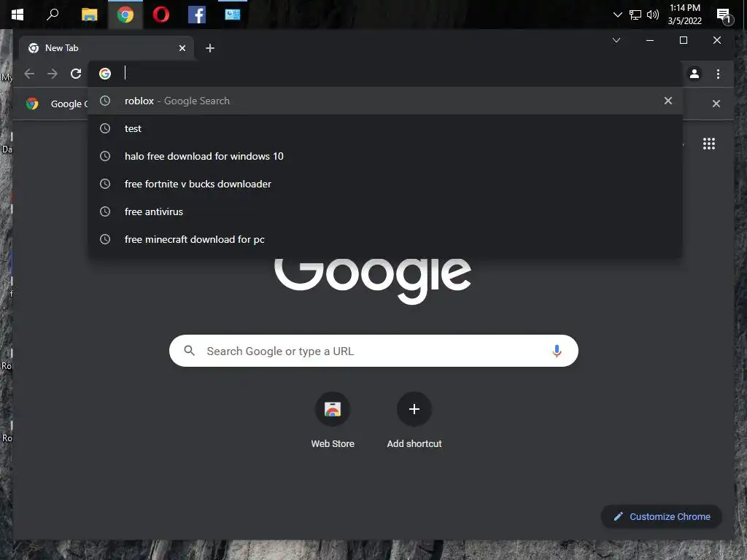The image size is (747, 560).
Task: Open the Windows notification center
Action: click(724, 16)
